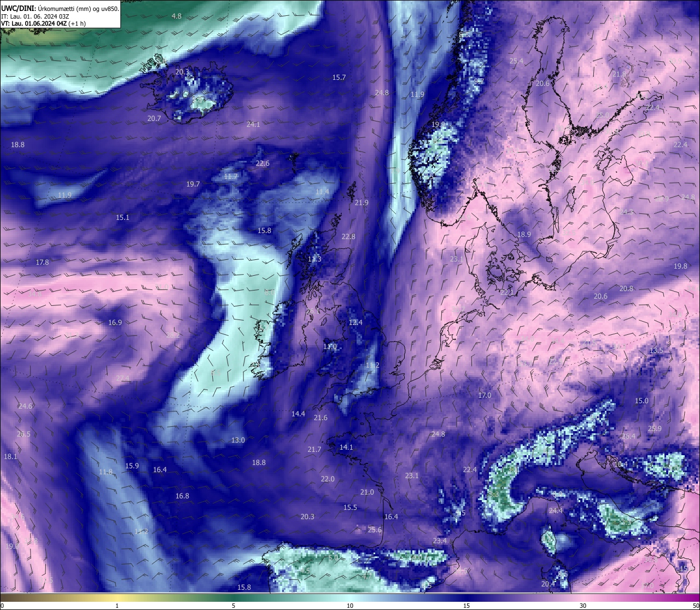The image size is (700, 610).
Task: Click the 18.1 value at the left edge
Action: 10,457
